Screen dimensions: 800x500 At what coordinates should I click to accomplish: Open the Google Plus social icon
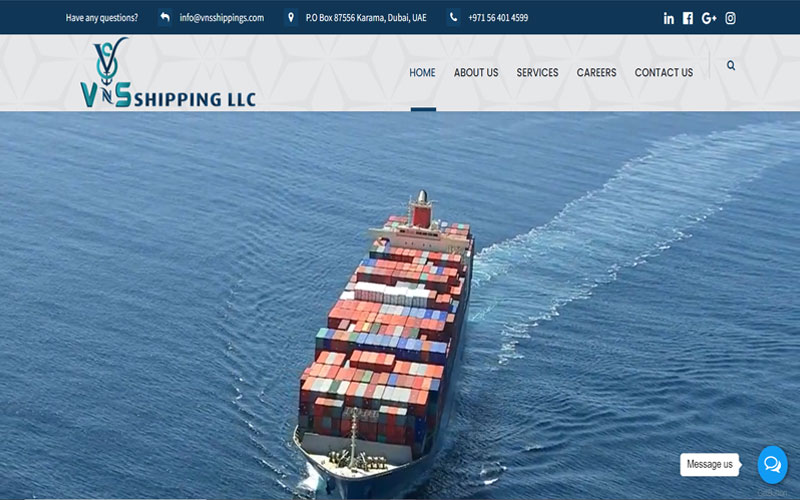(x=709, y=18)
